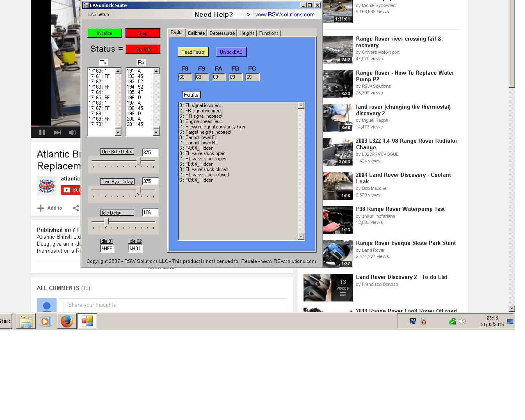
Task: Pause the YouTube video
Action: click(x=42, y=132)
